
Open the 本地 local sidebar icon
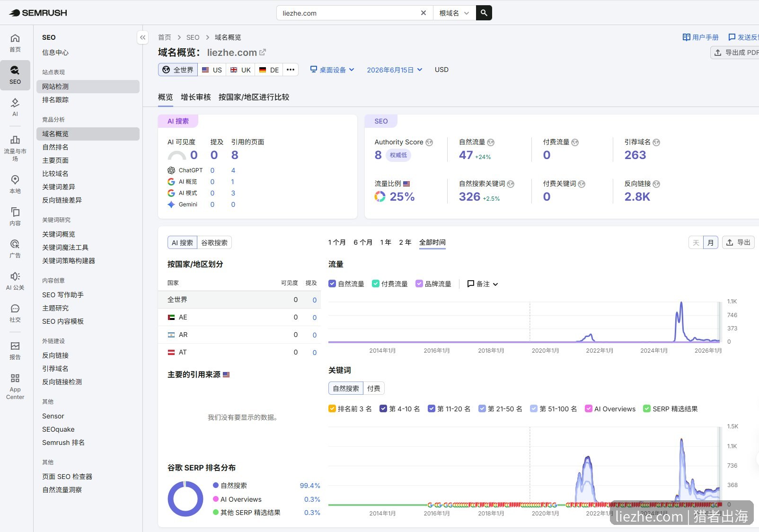pyautogui.click(x=15, y=184)
